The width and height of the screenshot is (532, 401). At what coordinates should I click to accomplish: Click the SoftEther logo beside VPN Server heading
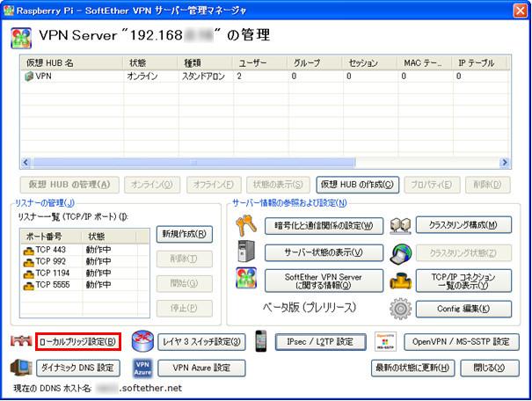21,38
